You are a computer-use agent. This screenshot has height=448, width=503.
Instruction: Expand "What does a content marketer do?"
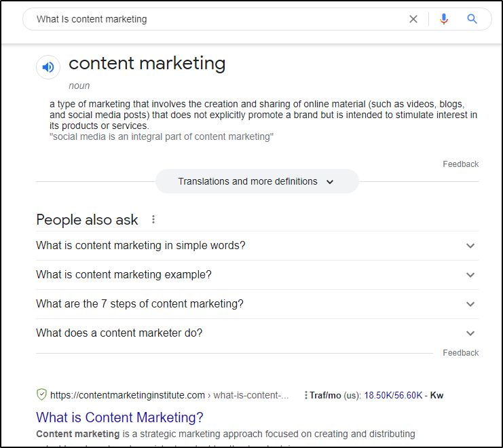(x=257, y=333)
